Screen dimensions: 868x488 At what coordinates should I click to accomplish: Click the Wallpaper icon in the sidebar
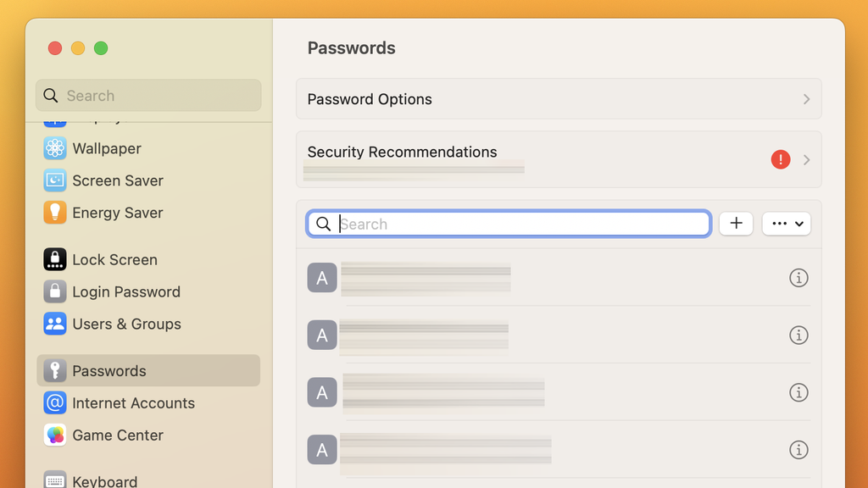pyautogui.click(x=54, y=148)
